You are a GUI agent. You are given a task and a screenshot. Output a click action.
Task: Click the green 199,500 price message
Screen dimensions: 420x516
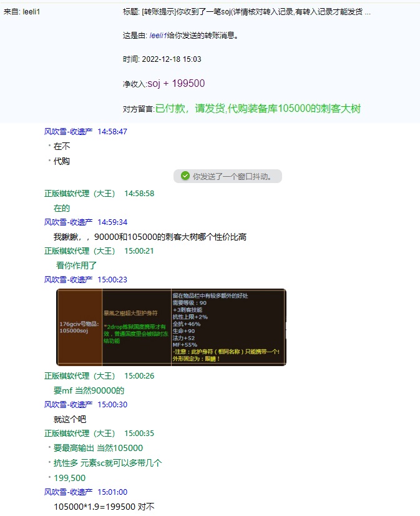(x=70, y=478)
